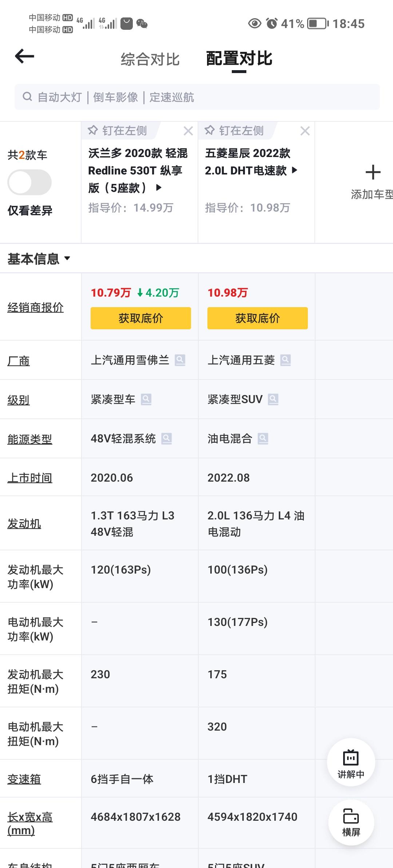Remove 五菱星辰 from comparison

(305, 131)
